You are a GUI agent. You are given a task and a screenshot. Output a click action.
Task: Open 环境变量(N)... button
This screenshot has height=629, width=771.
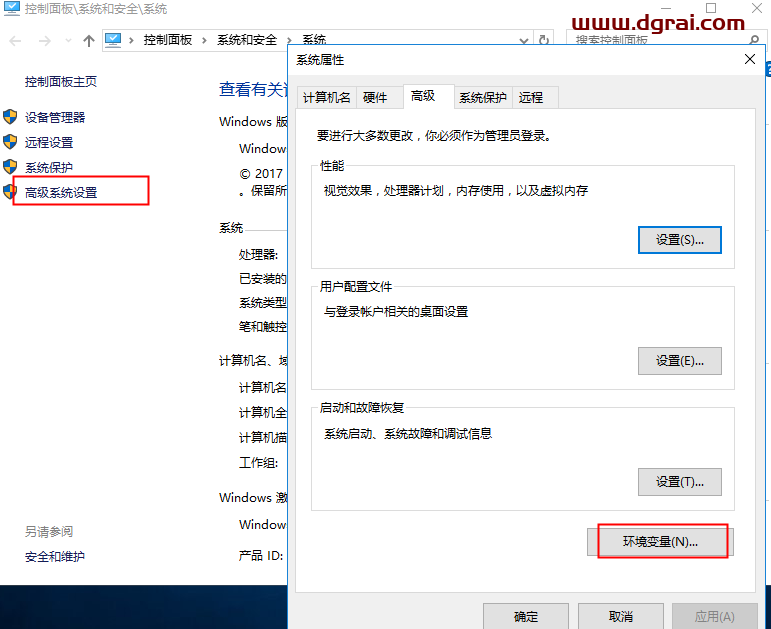pyautogui.click(x=660, y=541)
